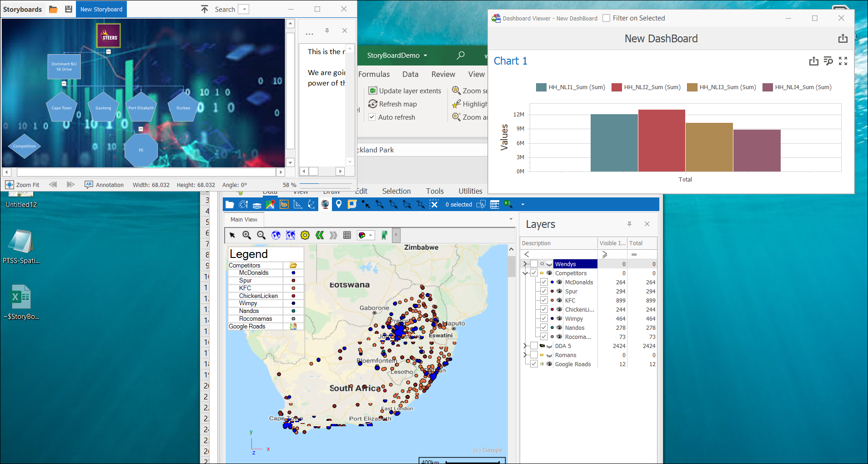Uncheck the Competitors group checkbox
868x464 pixels.
click(x=534, y=273)
